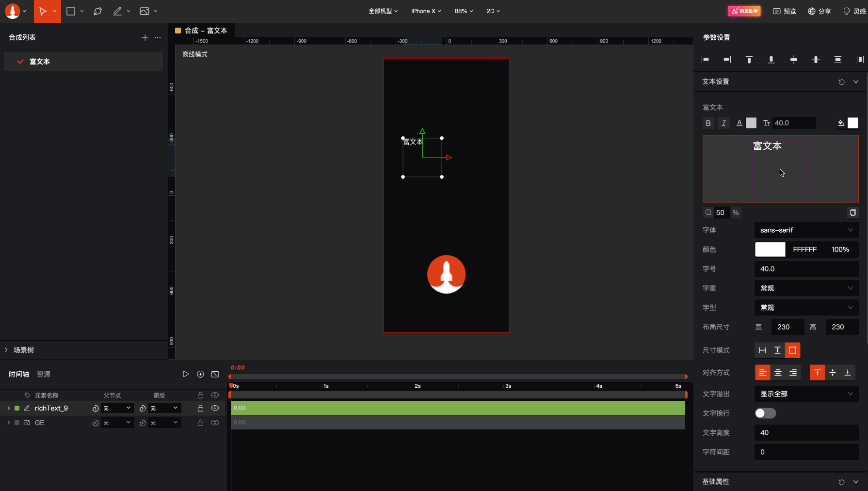The image size is (868, 491).
Task: Toggle visibility of GE layer
Action: tap(215, 423)
